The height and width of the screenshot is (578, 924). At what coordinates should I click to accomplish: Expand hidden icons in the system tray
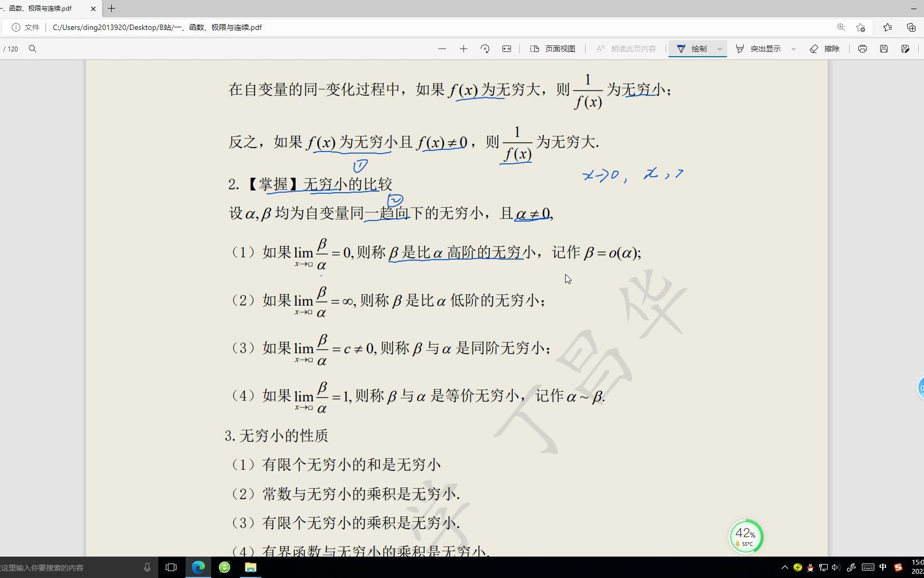click(x=784, y=567)
